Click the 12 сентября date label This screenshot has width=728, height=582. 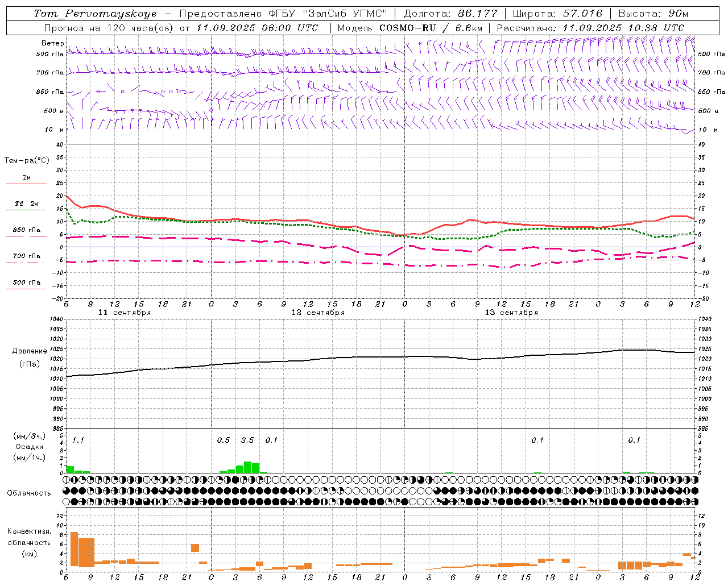[318, 313]
